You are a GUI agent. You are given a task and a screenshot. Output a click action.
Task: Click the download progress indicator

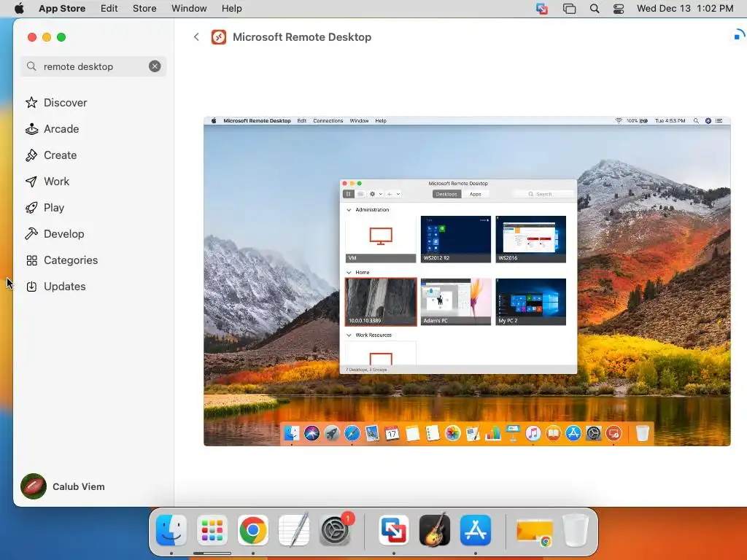point(738,36)
